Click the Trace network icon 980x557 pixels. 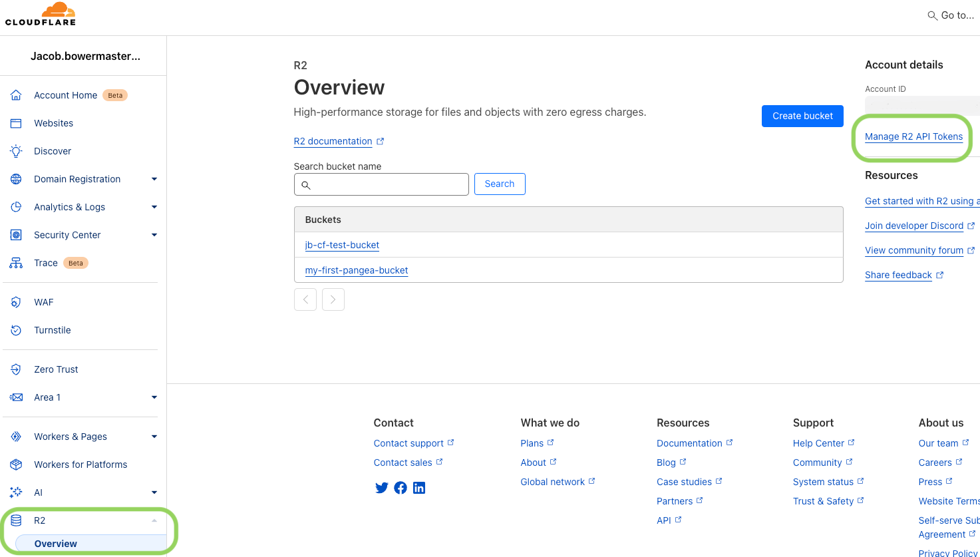(16, 263)
